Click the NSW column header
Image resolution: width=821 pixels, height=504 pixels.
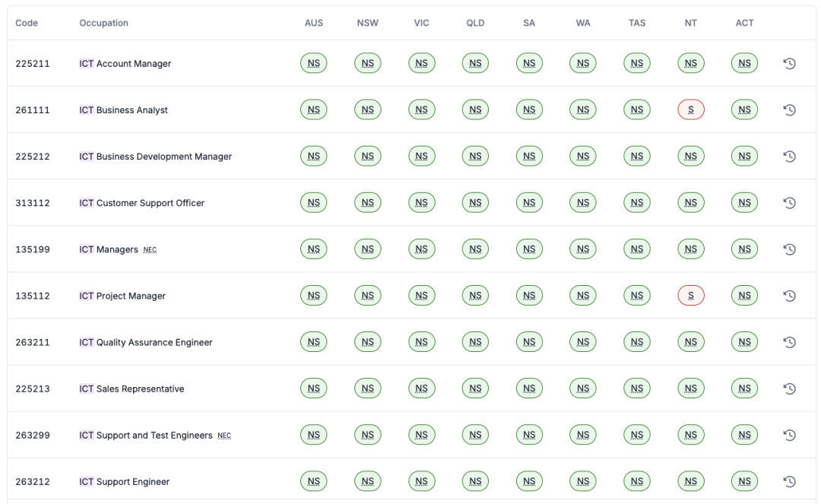367,23
